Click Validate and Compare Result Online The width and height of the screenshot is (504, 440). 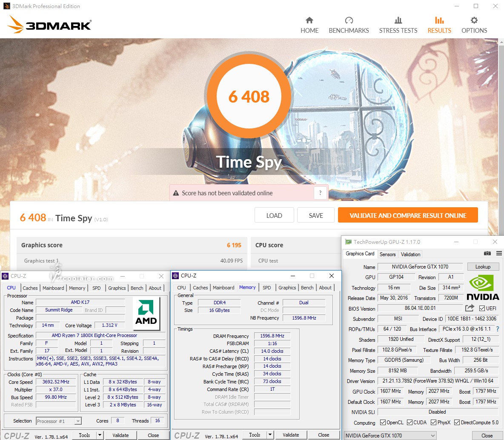408,215
